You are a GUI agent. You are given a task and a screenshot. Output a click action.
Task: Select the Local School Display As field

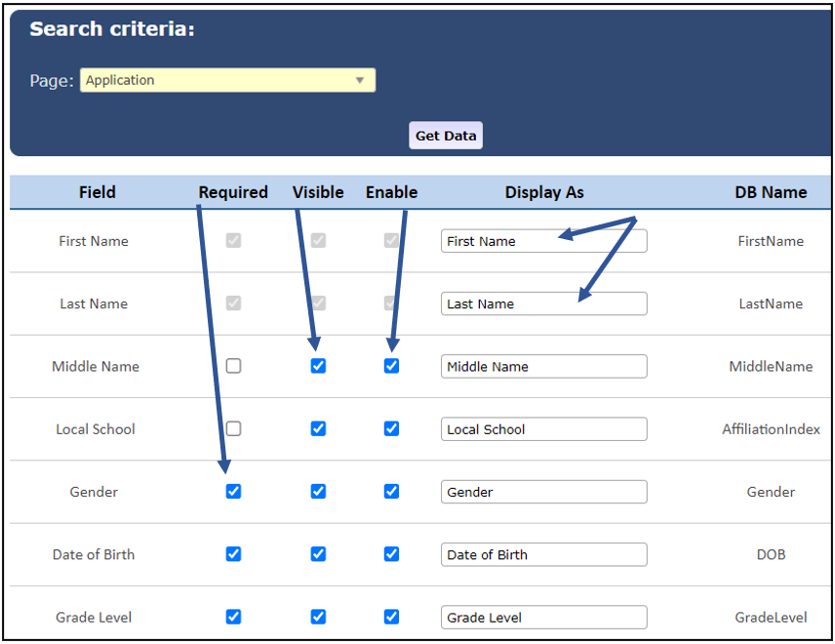point(543,429)
